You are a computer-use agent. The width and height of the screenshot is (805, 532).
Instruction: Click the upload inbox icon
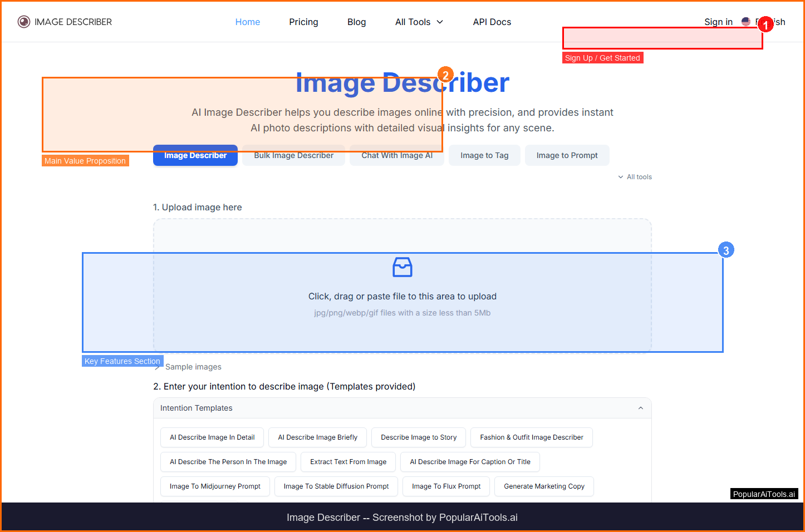pyautogui.click(x=402, y=267)
